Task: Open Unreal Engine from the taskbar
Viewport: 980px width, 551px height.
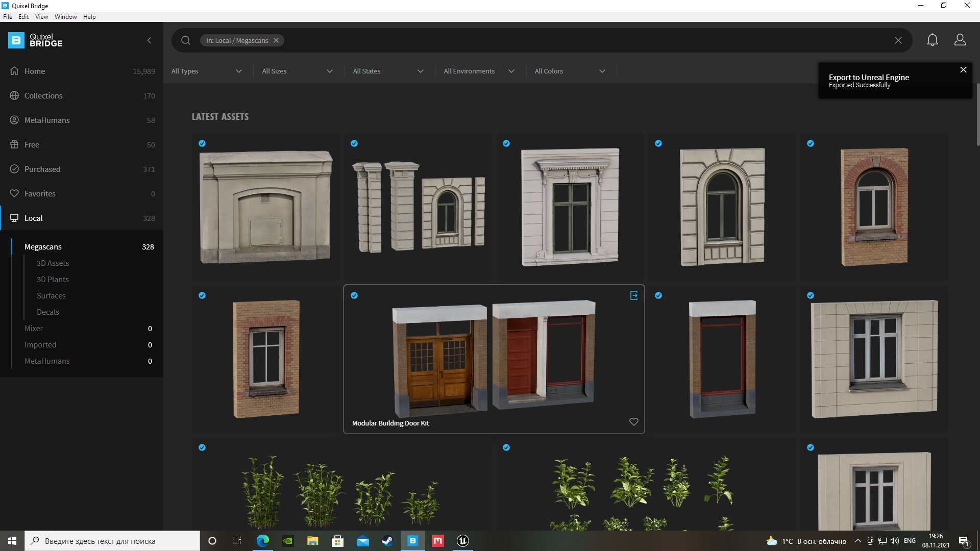Action: click(x=463, y=541)
